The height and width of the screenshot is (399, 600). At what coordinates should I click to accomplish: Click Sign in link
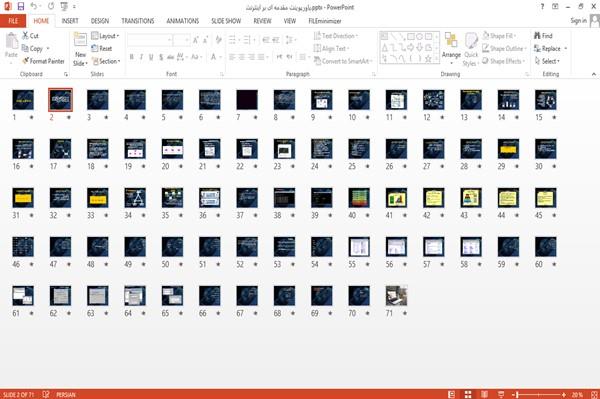point(578,21)
